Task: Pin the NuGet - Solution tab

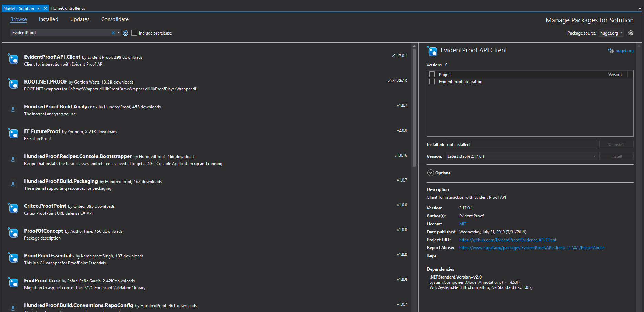Action: point(39,8)
